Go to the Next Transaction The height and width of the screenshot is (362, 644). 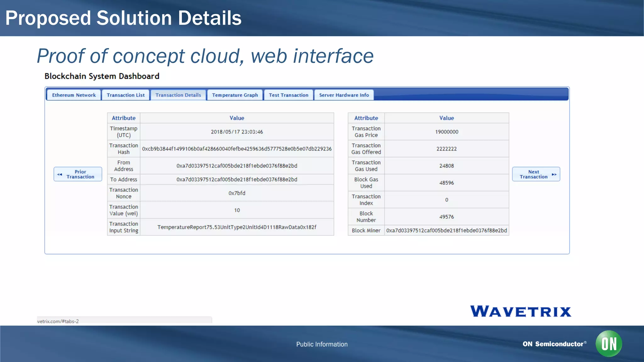[x=536, y=174]
